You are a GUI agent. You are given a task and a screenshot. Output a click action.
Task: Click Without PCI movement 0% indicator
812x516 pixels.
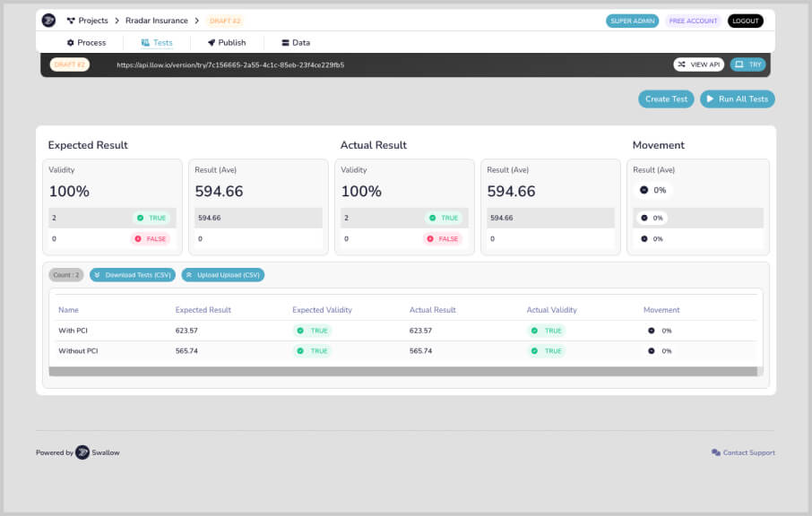660,351
